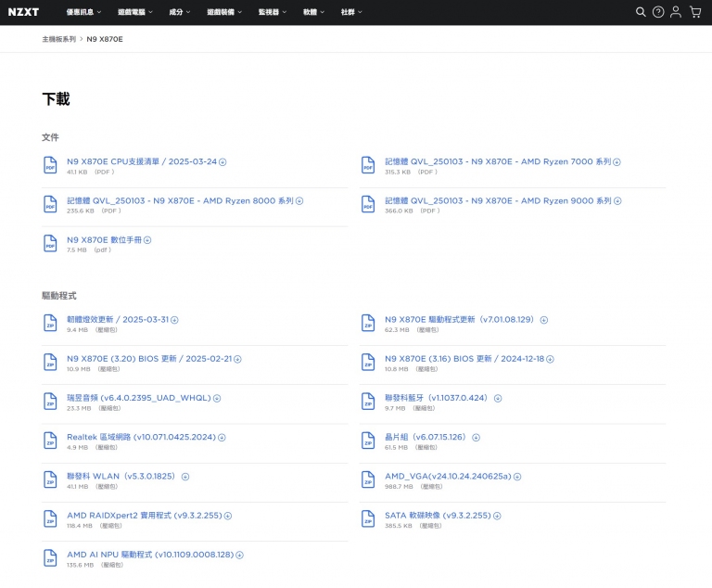Open the search icon in header
The width and height of the screenshot is (712, 588).
coord(641,12)
